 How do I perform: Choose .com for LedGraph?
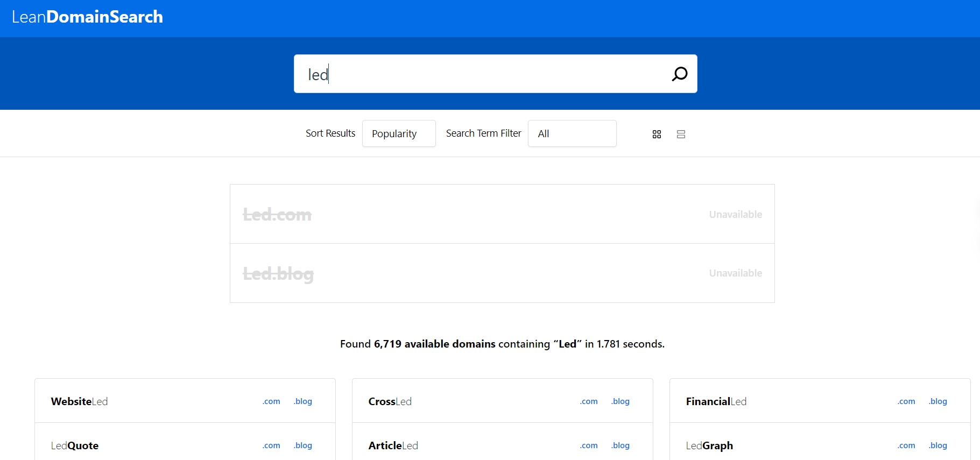coord(906,445)
